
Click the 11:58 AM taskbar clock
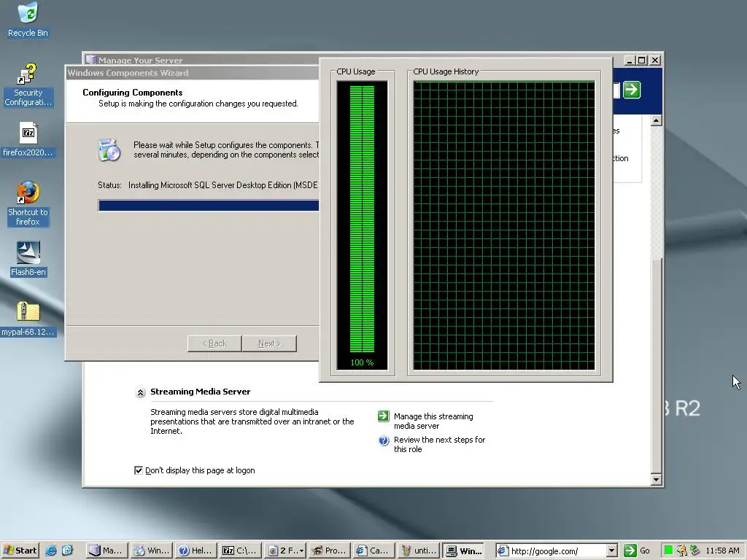point(723,551)
